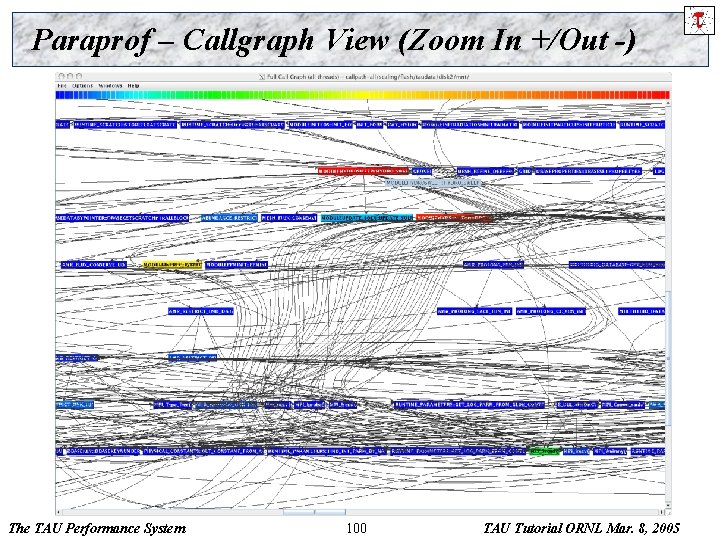Select the green MPI node in the bottom row
Image resolution: width=720 pixels, height=540 pixels.
pyautogui.click(x=545, y=451)
